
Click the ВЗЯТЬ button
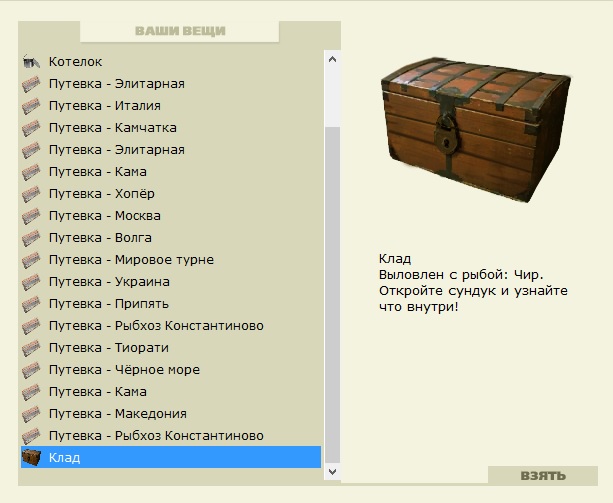(x=543, y=476)
